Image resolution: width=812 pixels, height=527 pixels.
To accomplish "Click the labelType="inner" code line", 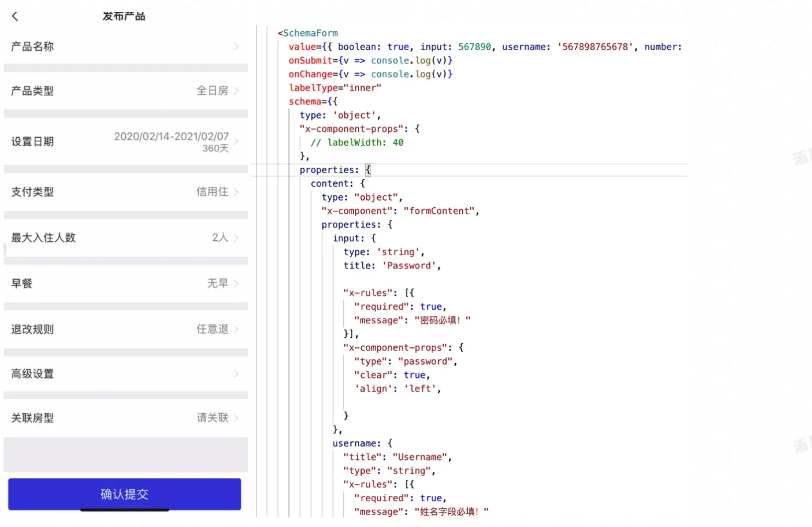I will click(x=335, y=88).
